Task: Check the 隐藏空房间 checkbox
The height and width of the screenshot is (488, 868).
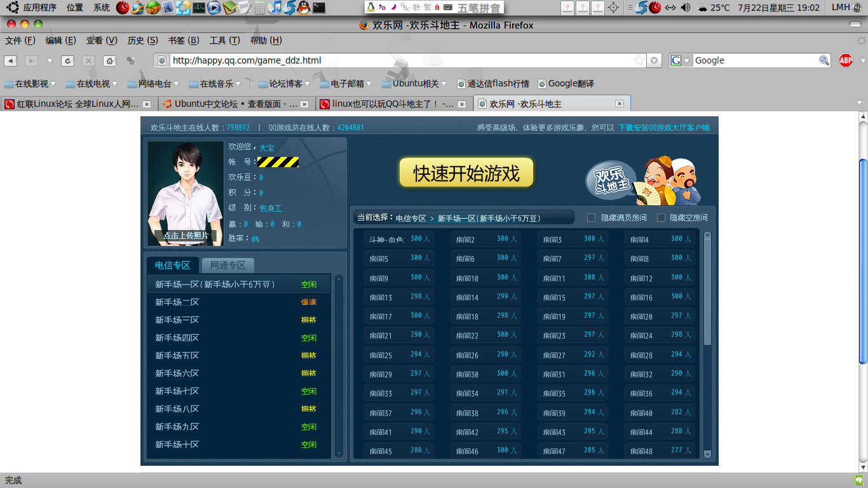Action: click(661, 218)
